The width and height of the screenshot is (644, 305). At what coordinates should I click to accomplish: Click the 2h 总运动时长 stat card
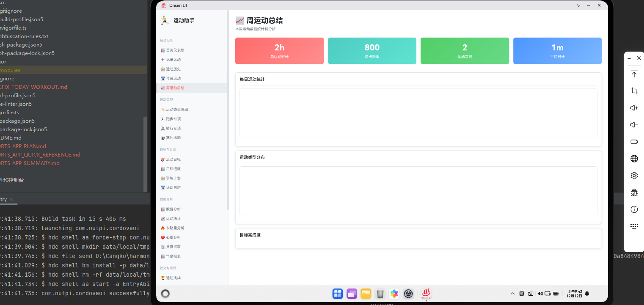tap(279, 51)
